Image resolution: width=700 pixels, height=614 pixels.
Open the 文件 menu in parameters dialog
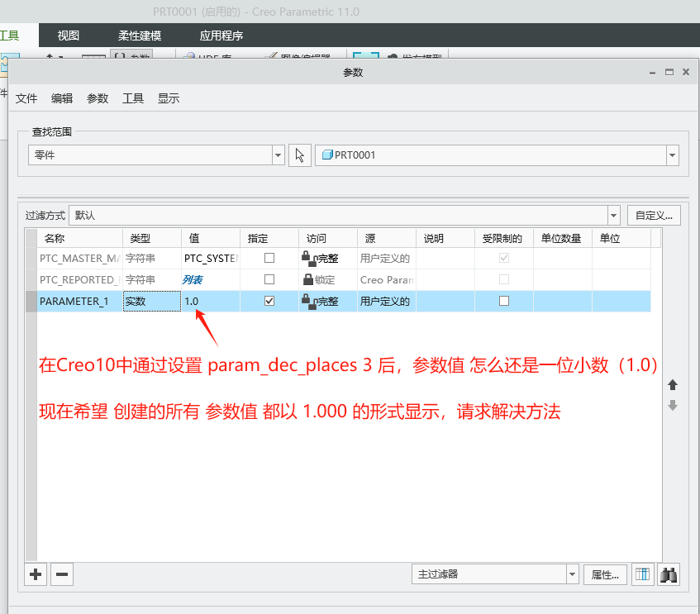tap(26, 98)
